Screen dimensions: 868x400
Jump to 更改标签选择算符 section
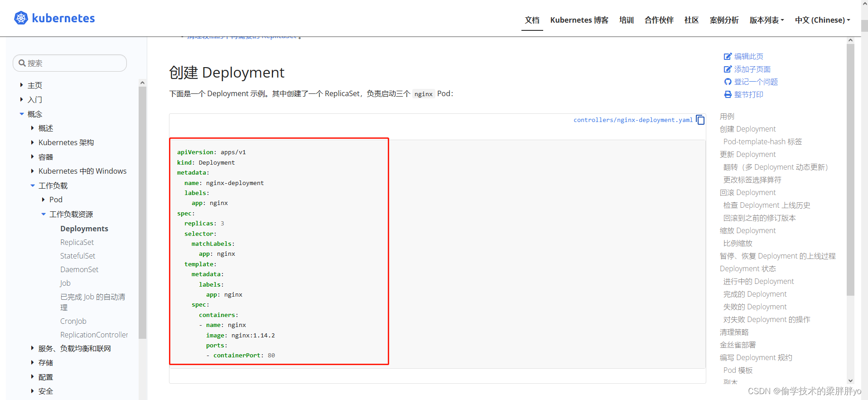[752, 180]
